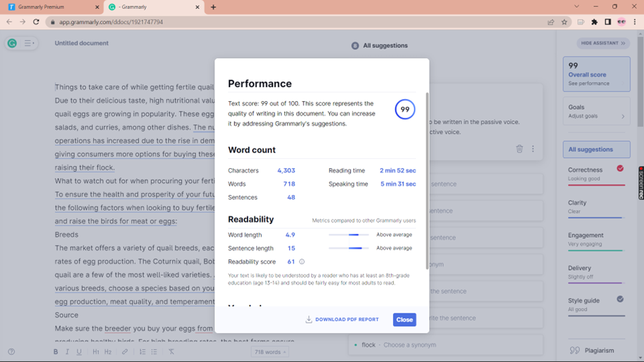Screen dimensions: 644x362
Task: Click the Bold formatting icon
Action: pyautogui.click(x=55, y=352)
